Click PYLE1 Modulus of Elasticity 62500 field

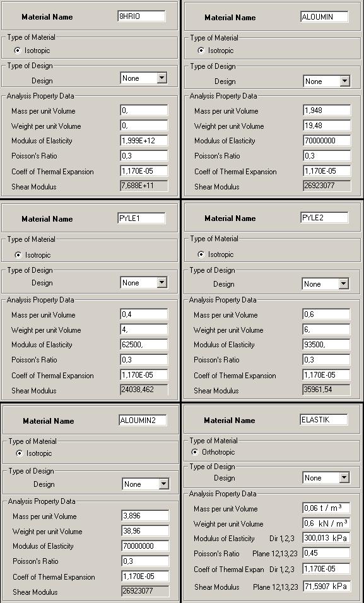(144, 345)
